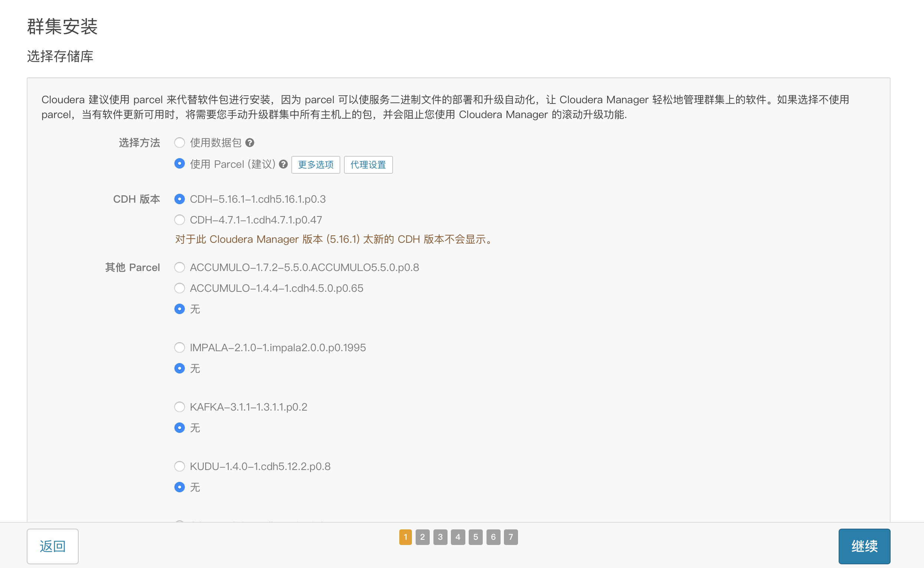Select KAFKA-3.1.1-1.3.1.1.p0.2 parcel
The image size is (924, 568).
[x=180, y=407]
